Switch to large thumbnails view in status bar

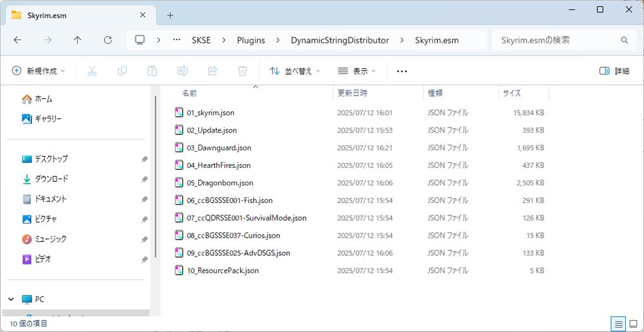click(x=633, y=323)
